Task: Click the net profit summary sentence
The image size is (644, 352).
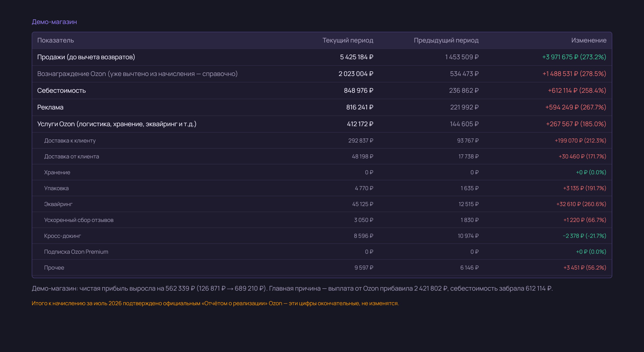Action: point(292,288)
